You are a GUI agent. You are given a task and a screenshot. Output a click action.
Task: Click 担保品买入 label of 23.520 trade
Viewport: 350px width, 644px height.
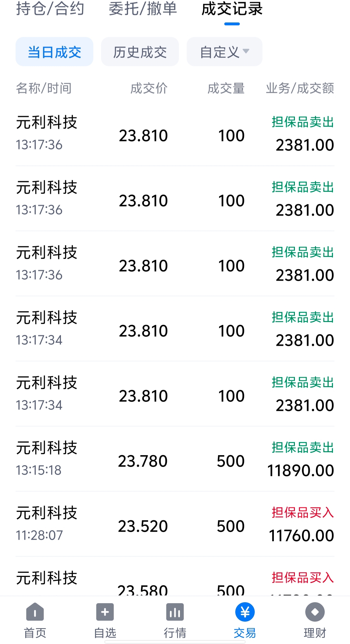tap(303, 512)
